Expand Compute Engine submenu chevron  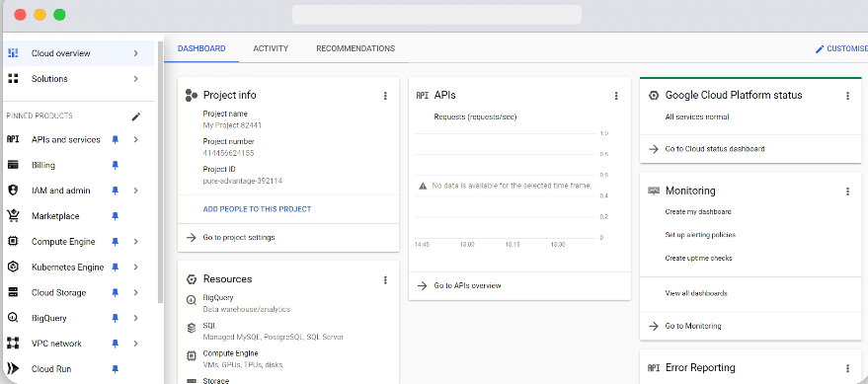coord(135,241)
